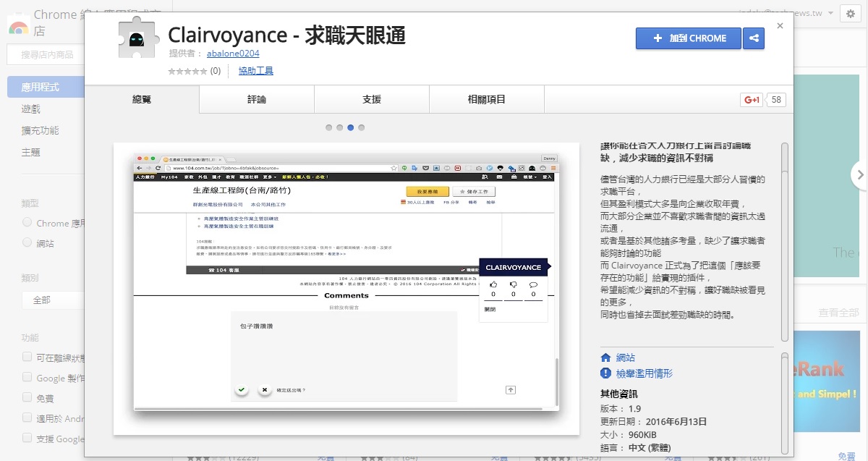Image resolution: width=868 pixels, height=461 pixels.
Task: Select the third screenshot carousel dot
Action: (351, 127)
